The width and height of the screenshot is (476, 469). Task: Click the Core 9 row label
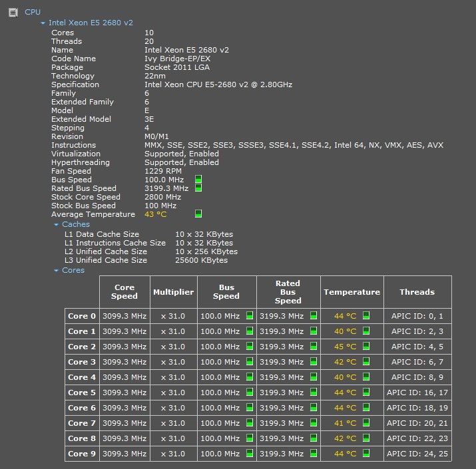tap(82, 454)
